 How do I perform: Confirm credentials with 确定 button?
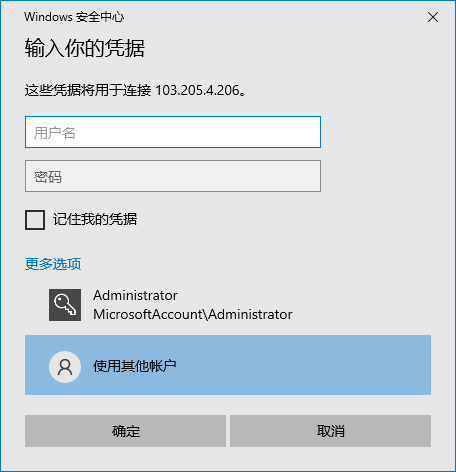click(x=125, y=431)
